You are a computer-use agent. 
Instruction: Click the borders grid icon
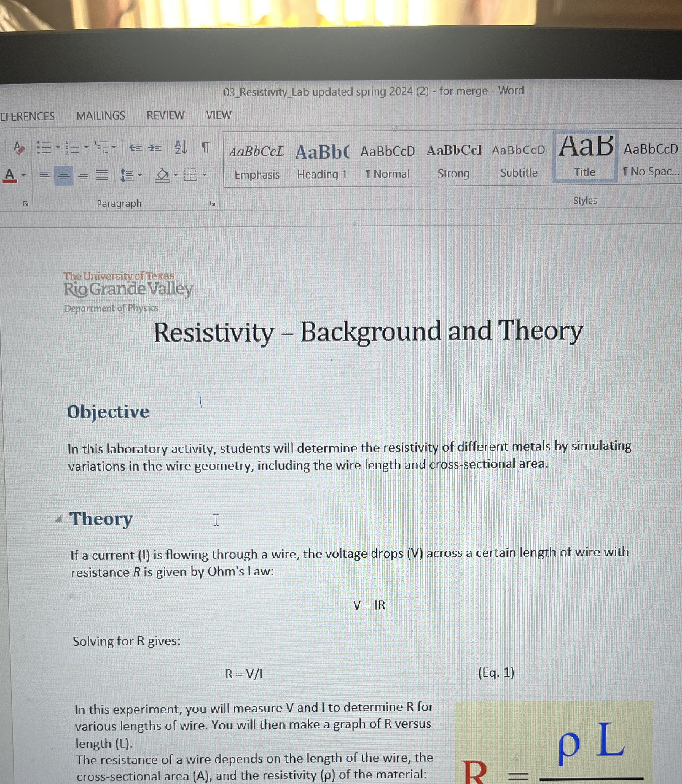pos(190,175)
